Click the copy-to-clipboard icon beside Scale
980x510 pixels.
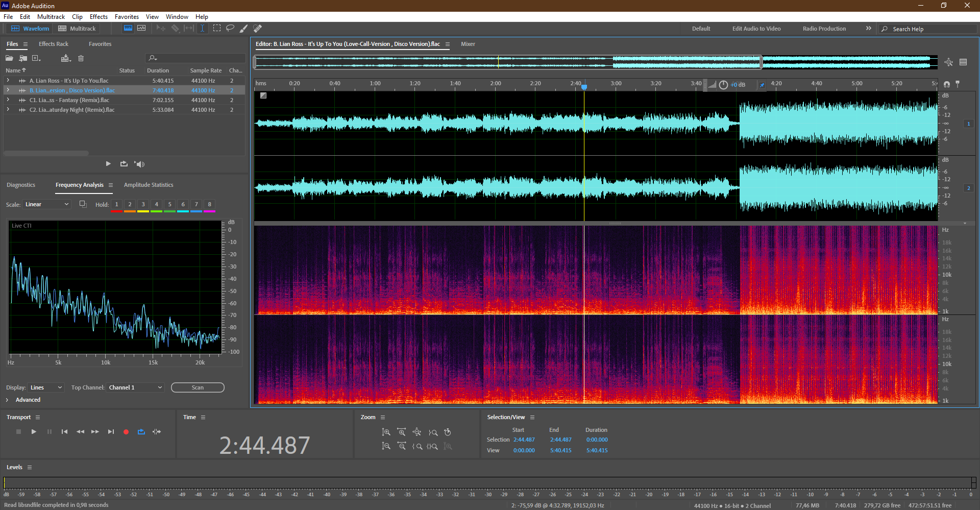point(83,204)
